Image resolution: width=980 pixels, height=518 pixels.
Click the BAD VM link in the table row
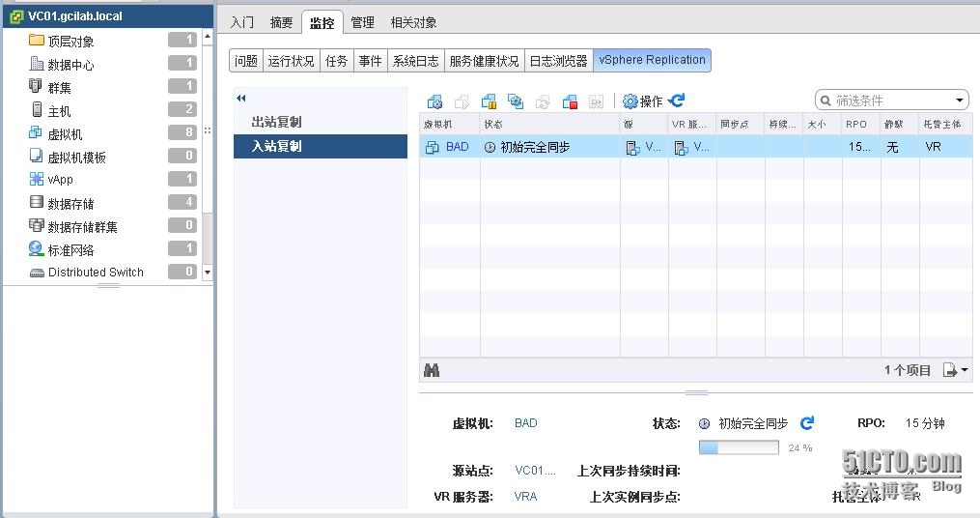pos(457,146)
